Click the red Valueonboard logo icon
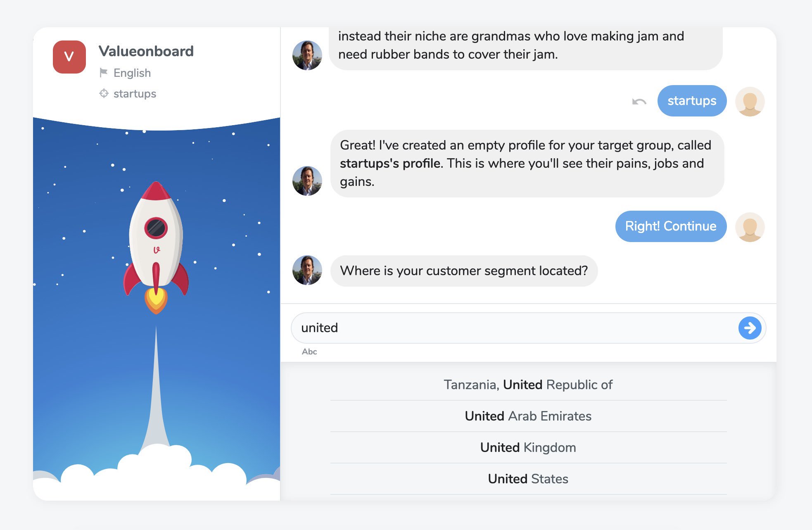Image resolution: width=812 pixels, height=530 pixels. 69,57
